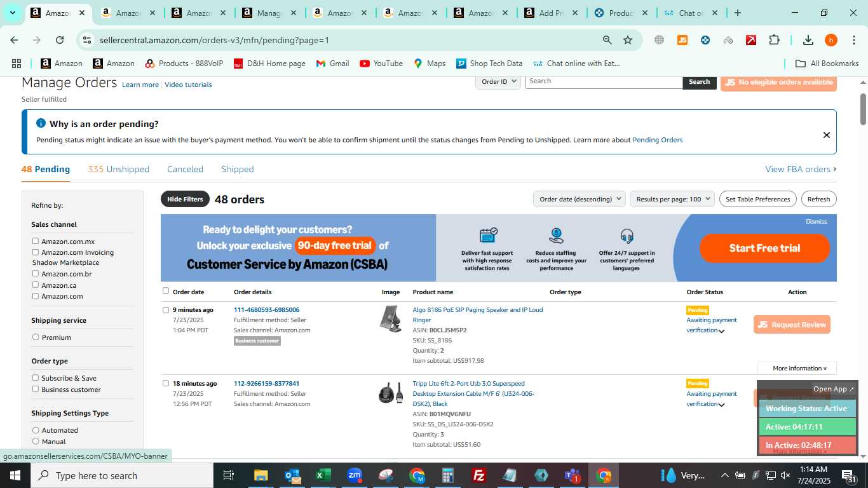Click the Hide Filters button
Screen dimensions: 868x488
tap(185, 199)
